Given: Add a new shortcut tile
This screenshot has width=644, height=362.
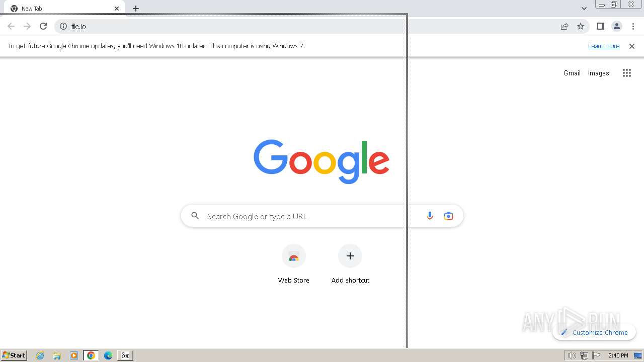Looking at the screenshot, I should point(350,264).
